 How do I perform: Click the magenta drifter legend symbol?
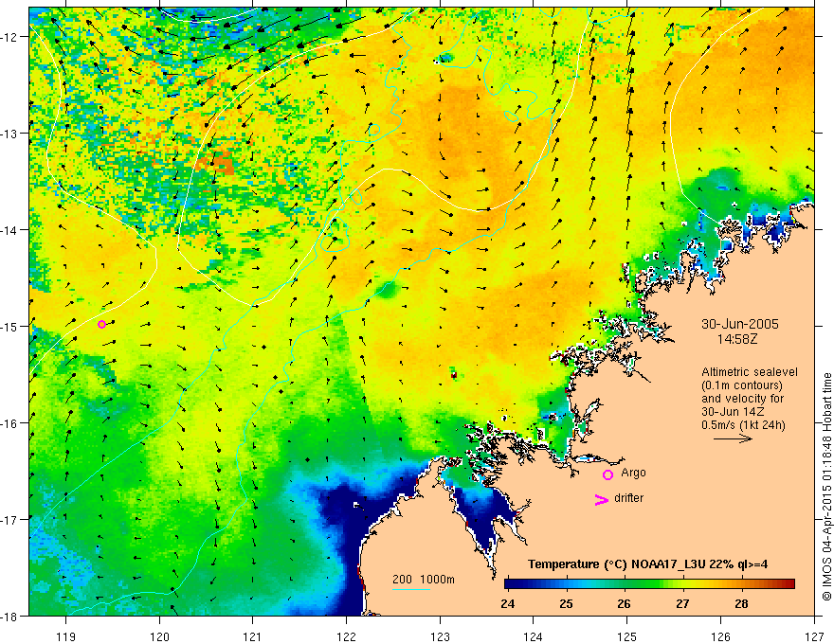point(601,499)
